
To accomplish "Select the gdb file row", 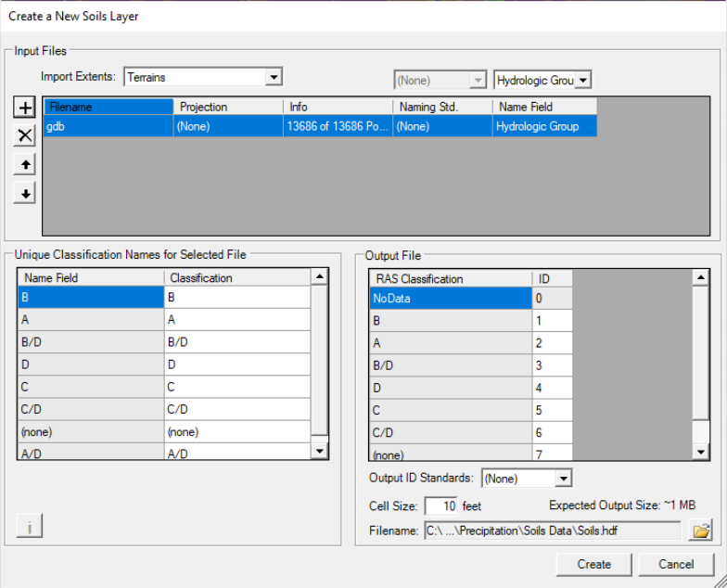I will (108, 126).
